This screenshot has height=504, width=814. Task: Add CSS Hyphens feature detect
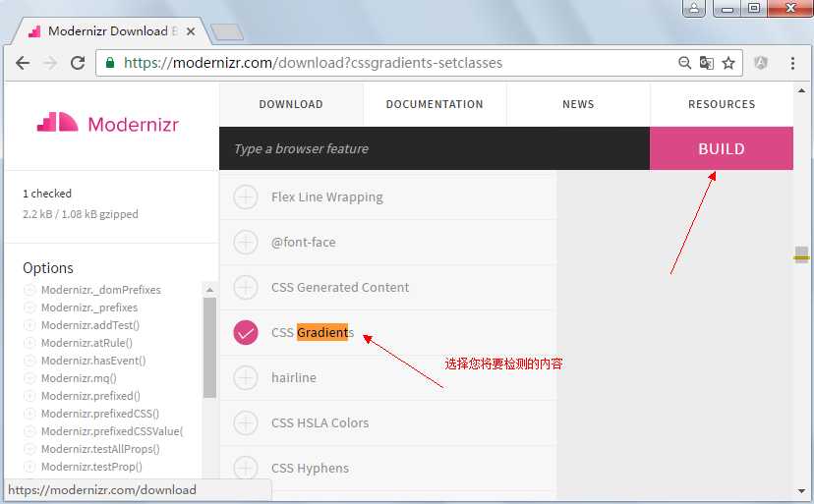pos(246,469)
